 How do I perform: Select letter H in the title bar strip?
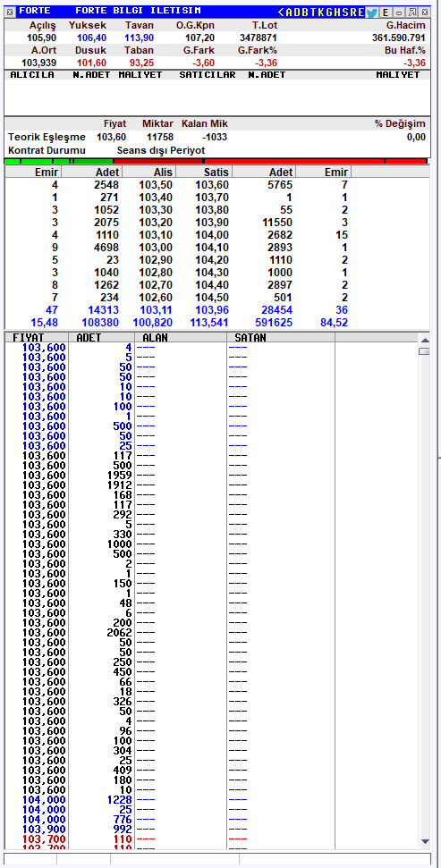[x=337, y=12]
